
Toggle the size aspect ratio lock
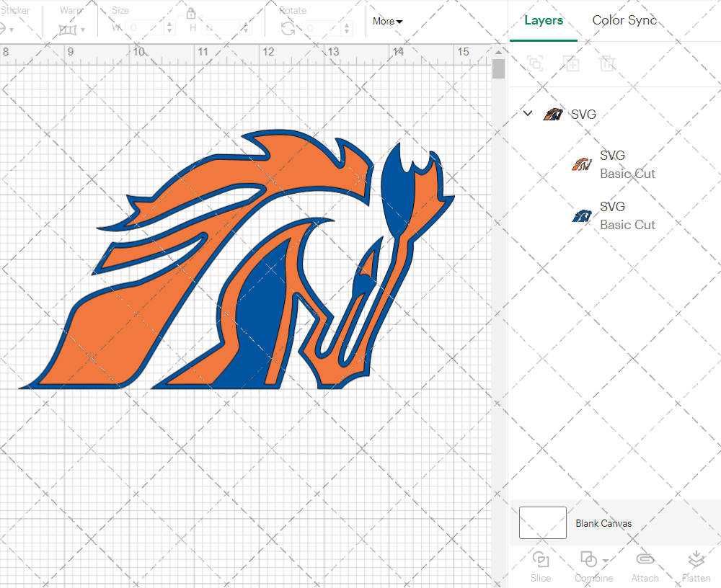[x=191, y=14]
